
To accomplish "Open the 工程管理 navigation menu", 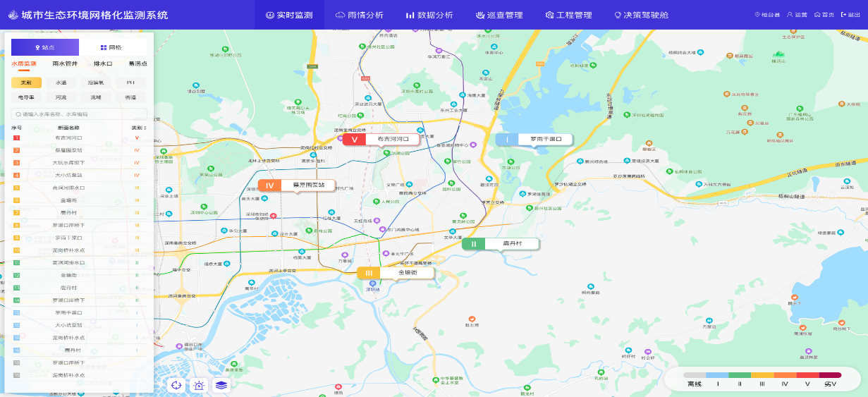I will tap(568, 15).
